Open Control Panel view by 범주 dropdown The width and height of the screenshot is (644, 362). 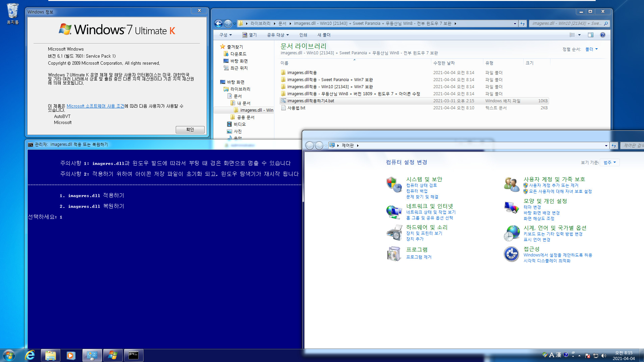610,163
